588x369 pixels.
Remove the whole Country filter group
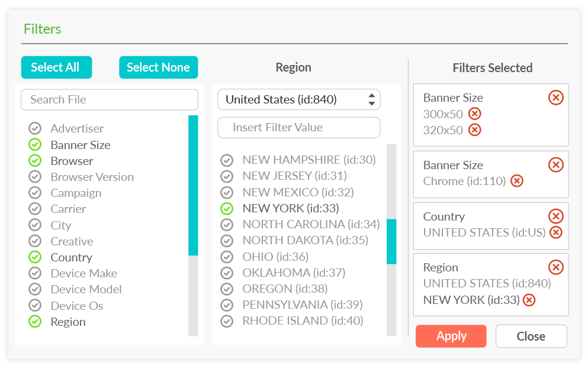(x=556, y=216)
